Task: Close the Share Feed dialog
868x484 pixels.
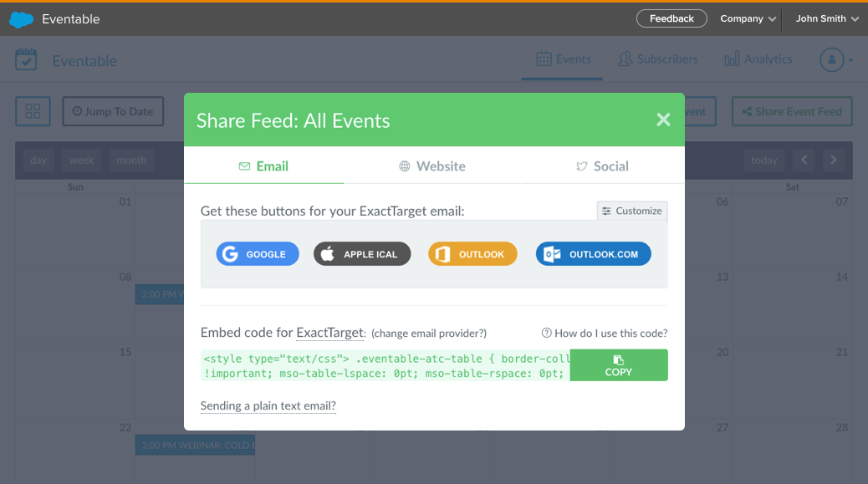Action: pyautogui.click(x=663, y=120)
